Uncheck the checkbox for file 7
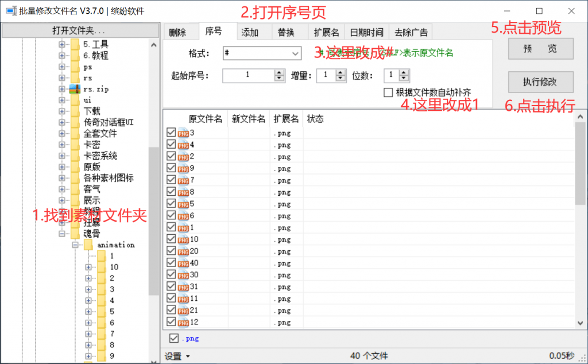The image size is (588, 364). pyautogui.click(x=171, y=180)
